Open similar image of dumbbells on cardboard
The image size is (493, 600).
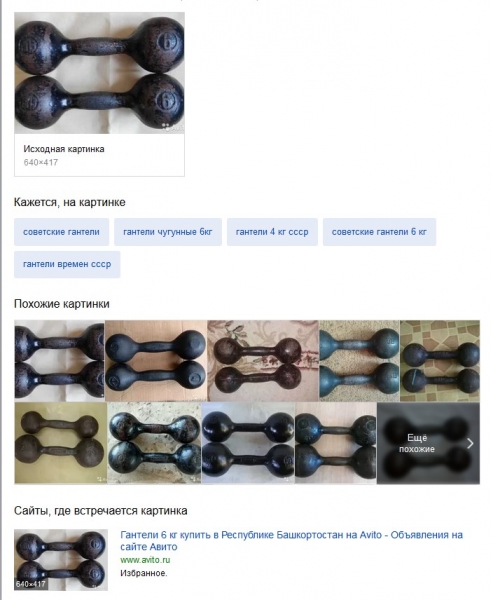[x=156, y=360]
